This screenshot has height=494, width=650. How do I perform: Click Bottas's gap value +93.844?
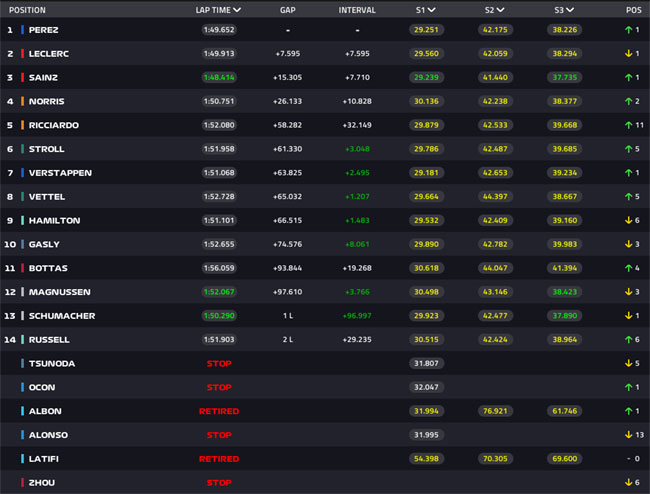288,268
